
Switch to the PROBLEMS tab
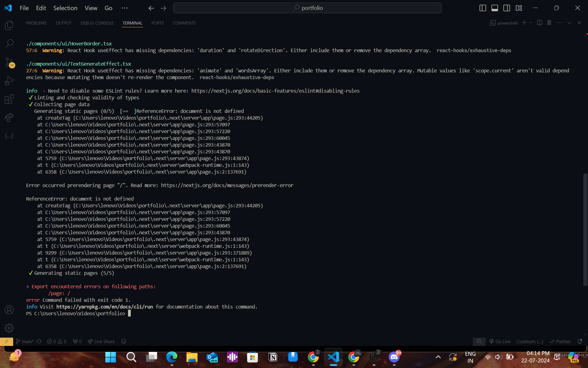click(x=36, y=23)
